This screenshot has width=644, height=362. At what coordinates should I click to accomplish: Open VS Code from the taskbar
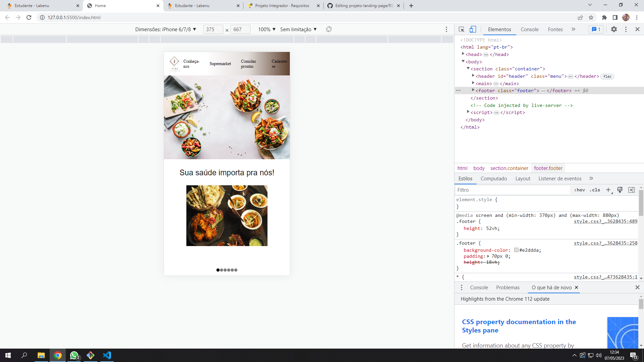click(107, 356)
